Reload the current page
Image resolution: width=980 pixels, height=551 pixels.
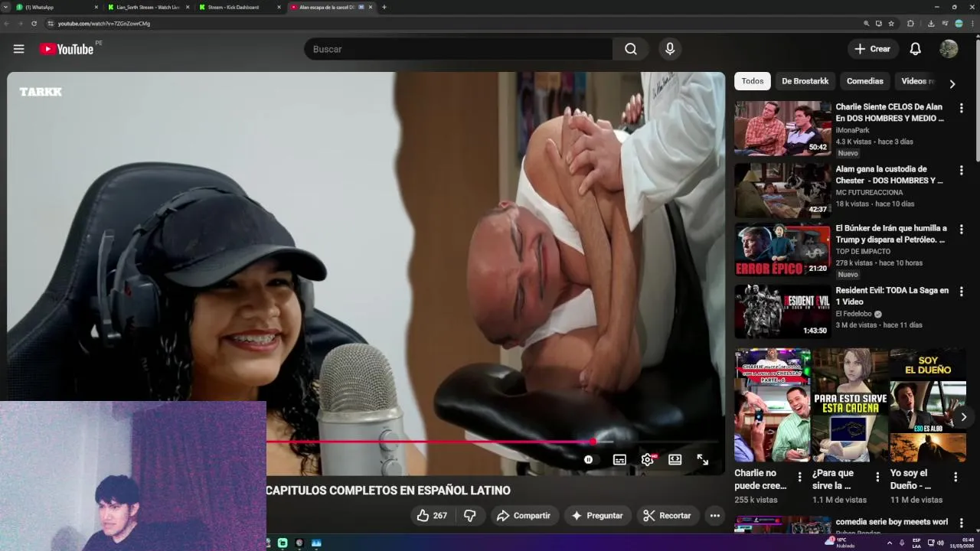[34, 24]
